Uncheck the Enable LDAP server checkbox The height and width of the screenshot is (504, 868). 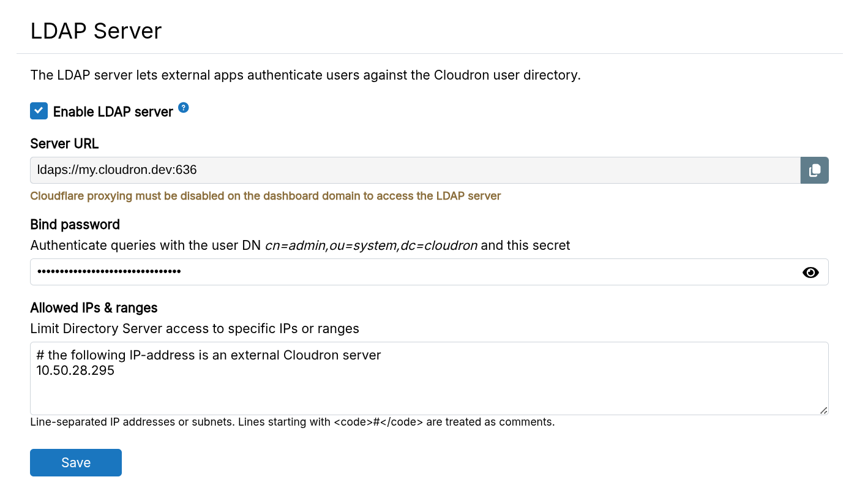[39, 111]
